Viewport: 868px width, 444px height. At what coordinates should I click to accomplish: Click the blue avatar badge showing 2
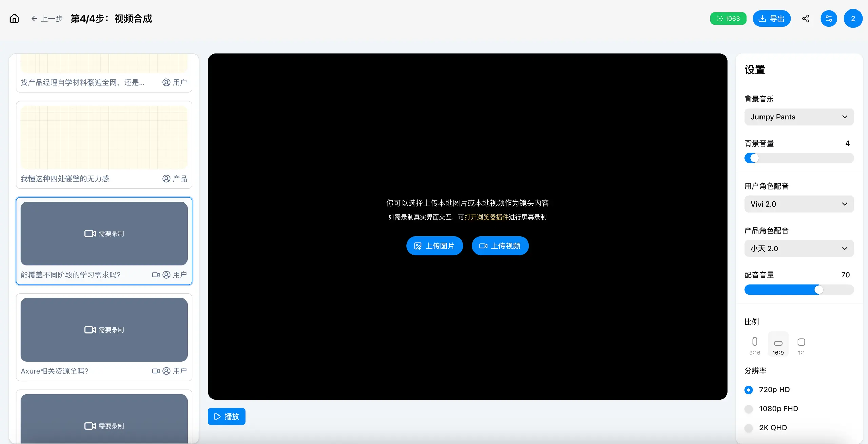click(x=853, y=18)
